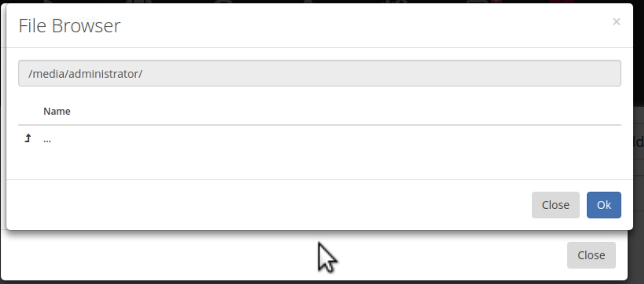Click the File Browser dialog title
Viewport: 644px width, 284px height.
pyautogui.click(x=69, y=26)
